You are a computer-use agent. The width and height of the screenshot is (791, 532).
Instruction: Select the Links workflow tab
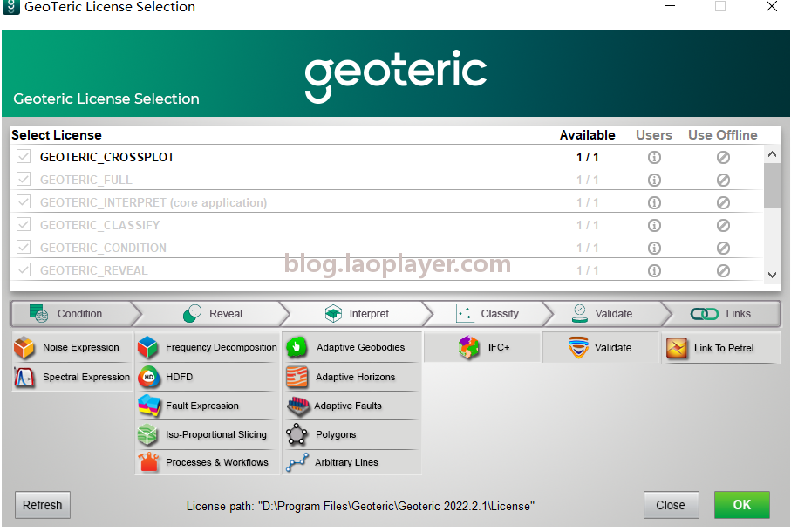pyautogui.click(x=721, y=314)
